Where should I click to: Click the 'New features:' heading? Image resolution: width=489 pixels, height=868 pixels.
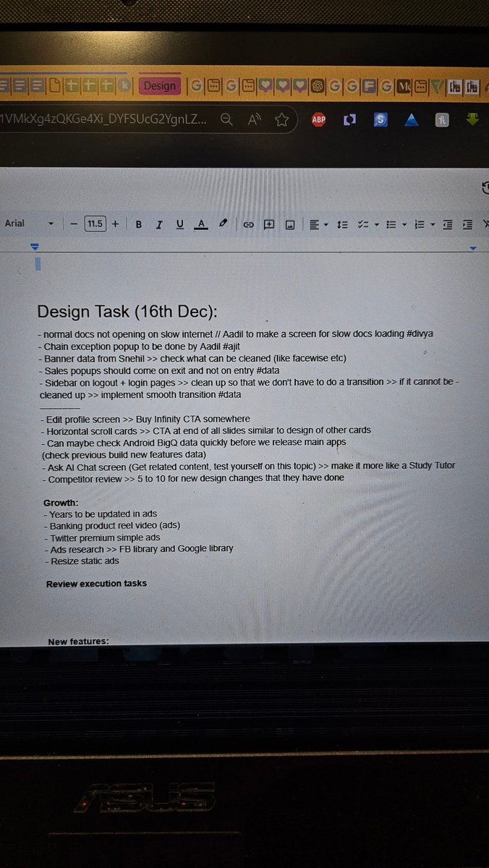coord(79,642)
